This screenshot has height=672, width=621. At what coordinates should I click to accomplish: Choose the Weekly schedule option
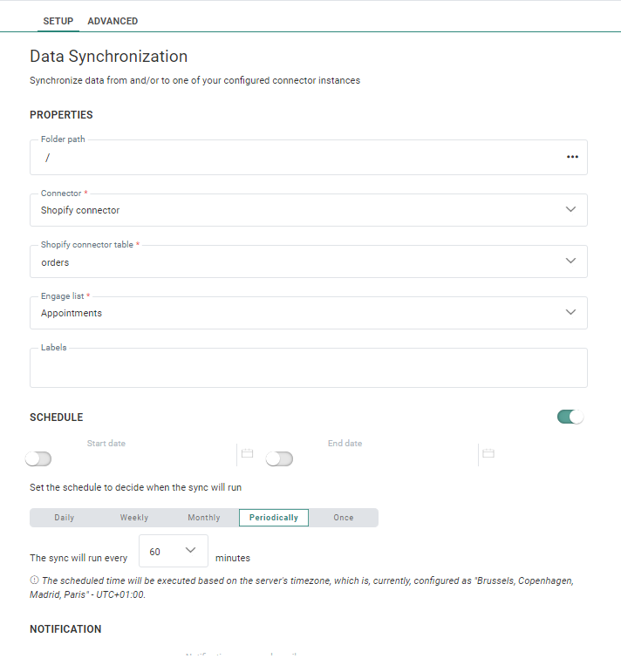click(x=134, y=518)
